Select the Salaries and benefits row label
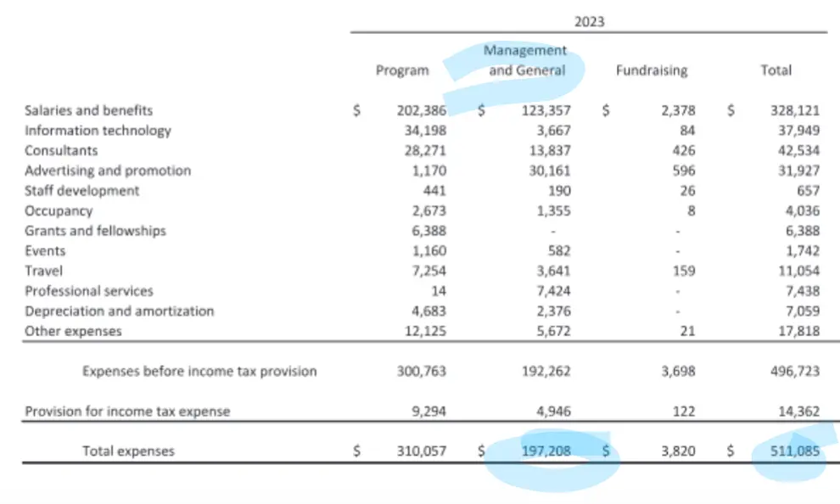 pyautogui.click(x=89, y=110)
